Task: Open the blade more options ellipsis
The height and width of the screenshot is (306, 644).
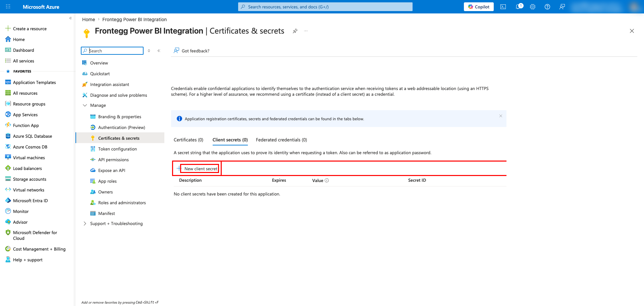Action: pyautogui.click(x=306, y=31)
